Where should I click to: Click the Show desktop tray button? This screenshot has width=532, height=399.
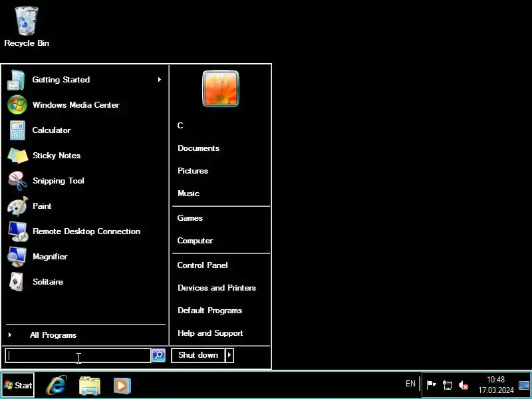tap(525, 386)
